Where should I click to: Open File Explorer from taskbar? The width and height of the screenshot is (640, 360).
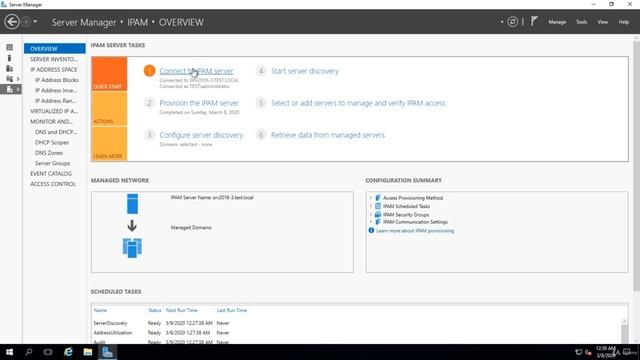(x=88, y=352)
